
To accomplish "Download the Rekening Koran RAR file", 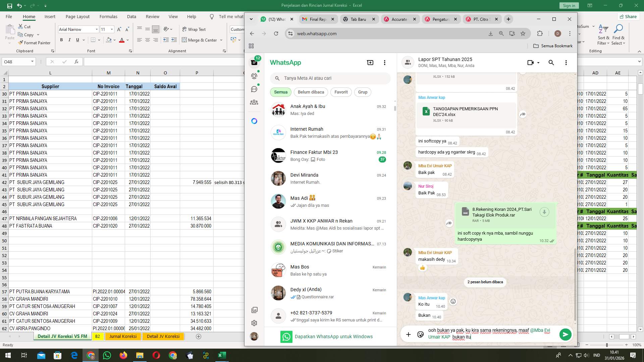I will tap(544, 212).
